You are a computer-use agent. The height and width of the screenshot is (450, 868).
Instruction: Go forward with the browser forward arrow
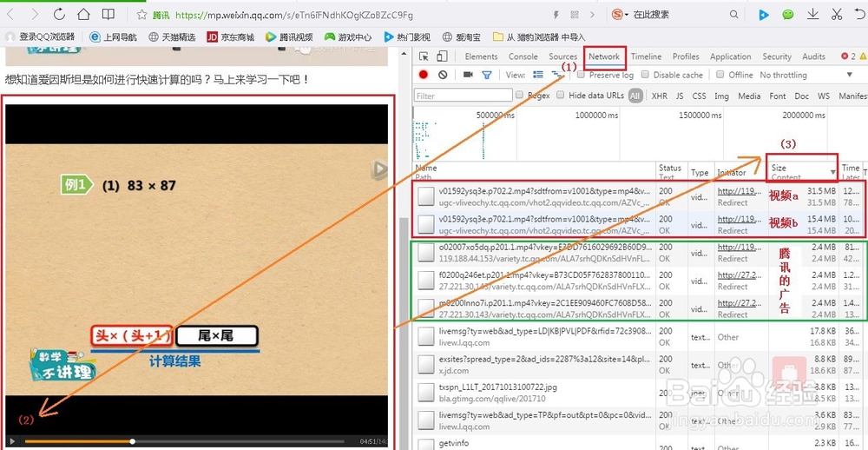coord(35,15)
